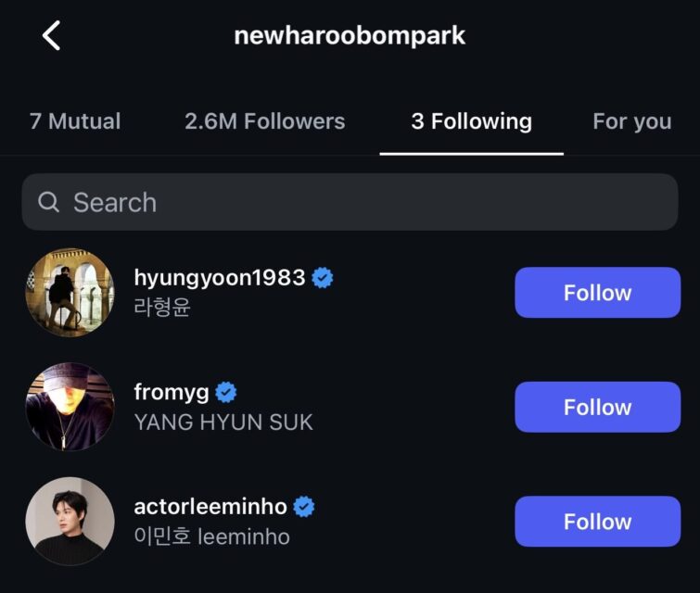Select the 3 Following tab
The image size is (700, 593).
(471, 121)
